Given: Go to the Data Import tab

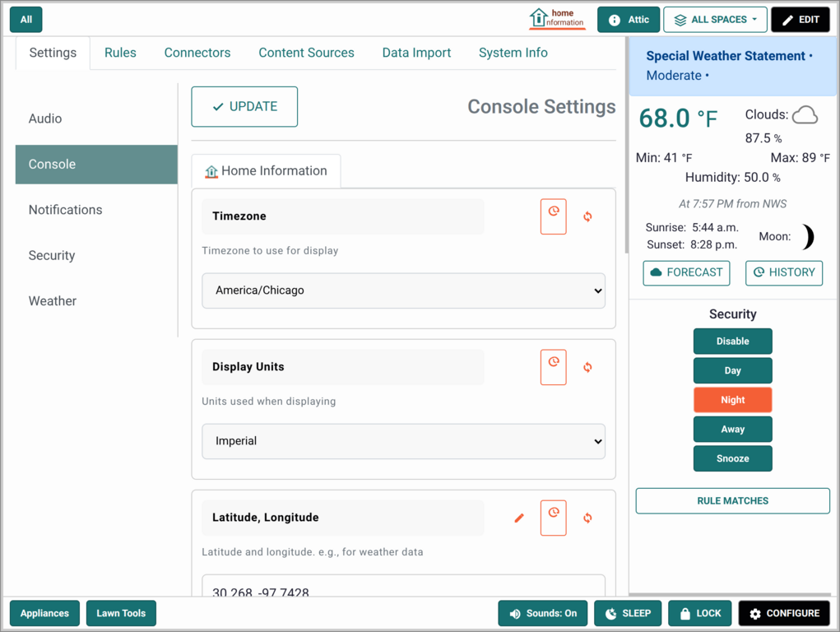Looking at the screenshot, I should point(416,53).
